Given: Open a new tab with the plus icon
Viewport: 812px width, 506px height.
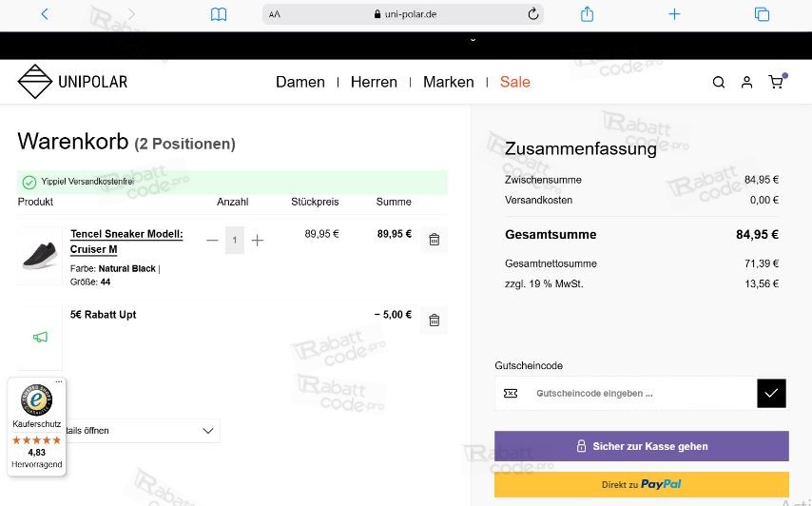Looking at the screenshot, I should (674, 14).
